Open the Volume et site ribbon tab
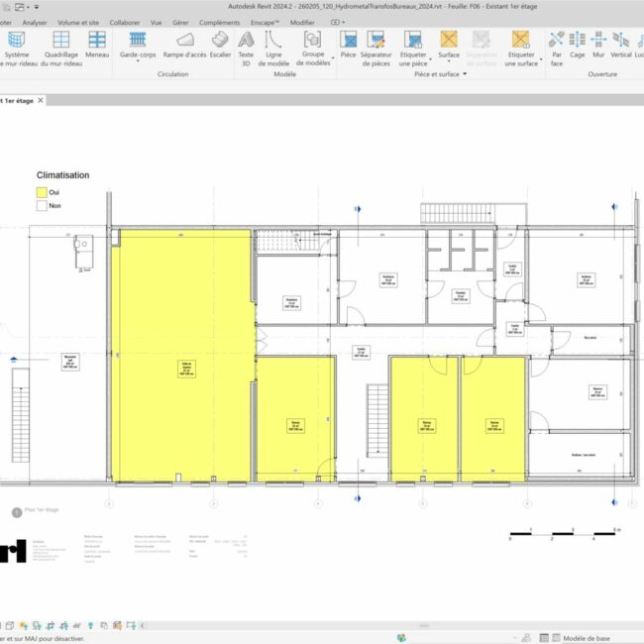Image resolution: width=644 pixels, height=644 pixels. (78, 23)
